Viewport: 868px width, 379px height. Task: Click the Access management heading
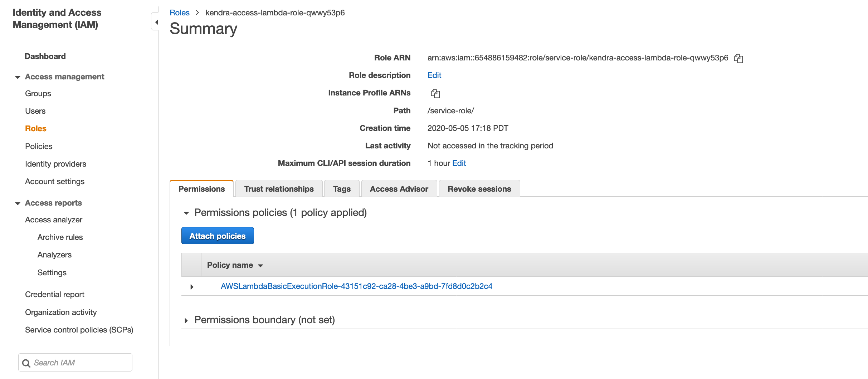64,77
